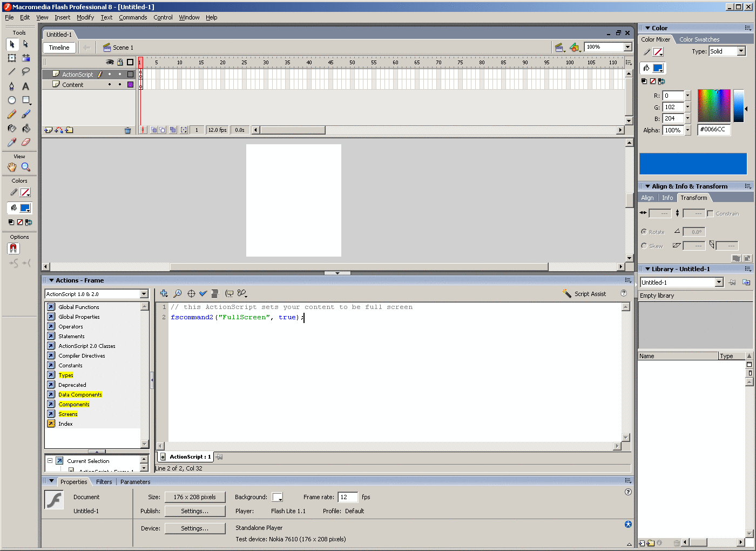The width and height of the screenshot is (756, 551).
Task: Click the Frame rate input field
Action: tap(347, 497)
